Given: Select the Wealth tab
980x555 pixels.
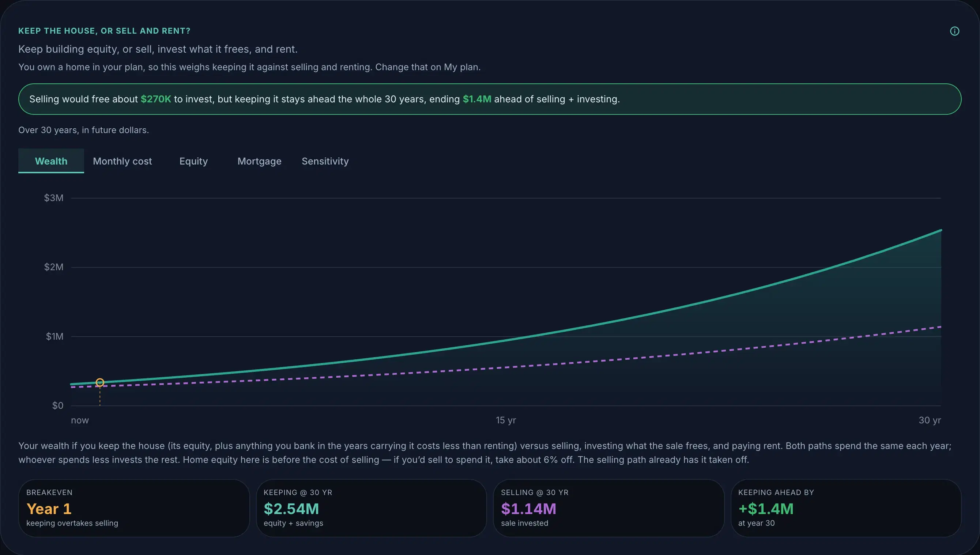Looking at the screenshot, I should click(51, 161).
